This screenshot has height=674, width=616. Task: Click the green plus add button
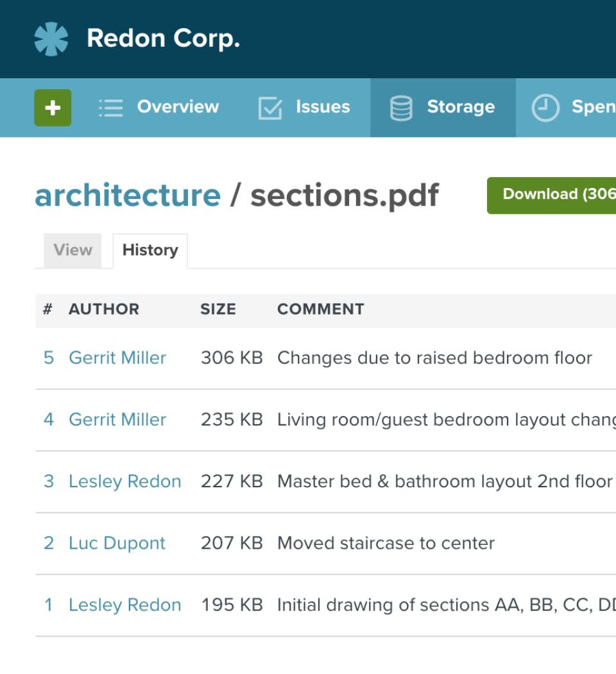(x=53, y=107)
